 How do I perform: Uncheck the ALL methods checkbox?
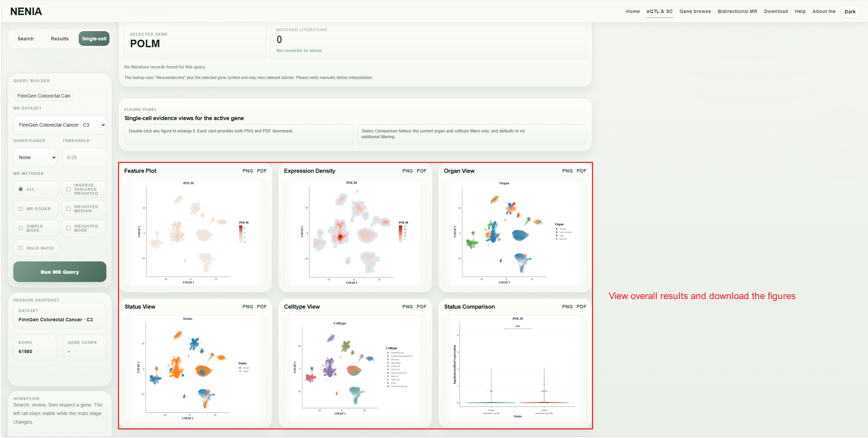coord(21,189)
